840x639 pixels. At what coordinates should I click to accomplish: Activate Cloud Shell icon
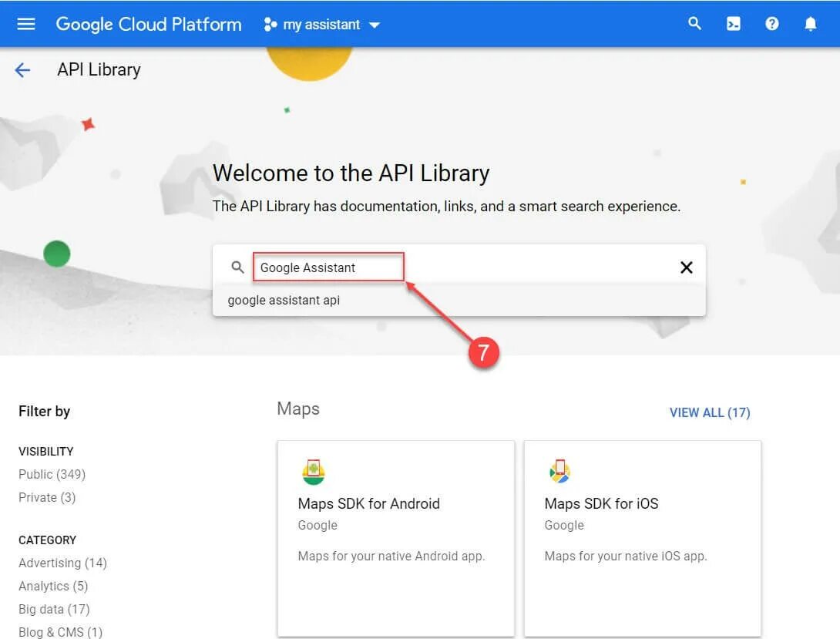click(x=734, y=24)
